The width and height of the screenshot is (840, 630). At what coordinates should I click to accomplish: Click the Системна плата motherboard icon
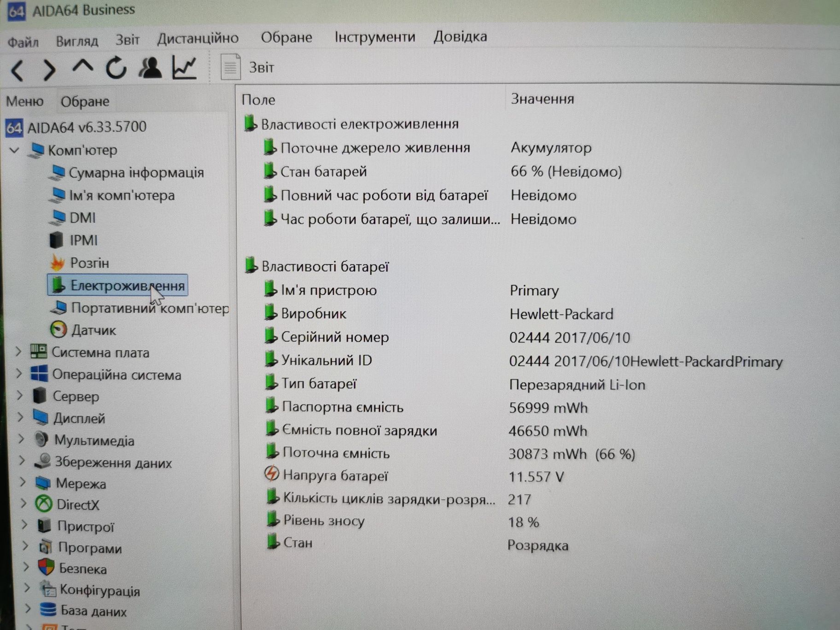click(39, 352)
